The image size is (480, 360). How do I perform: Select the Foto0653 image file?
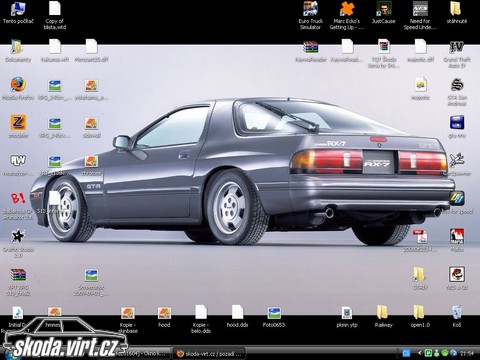274,313
